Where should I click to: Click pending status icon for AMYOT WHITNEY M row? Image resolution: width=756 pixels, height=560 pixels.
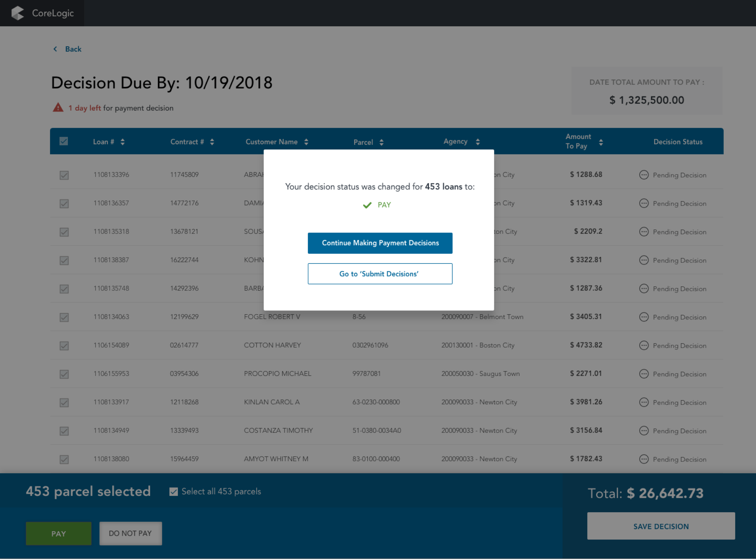[x=644, y=459]
